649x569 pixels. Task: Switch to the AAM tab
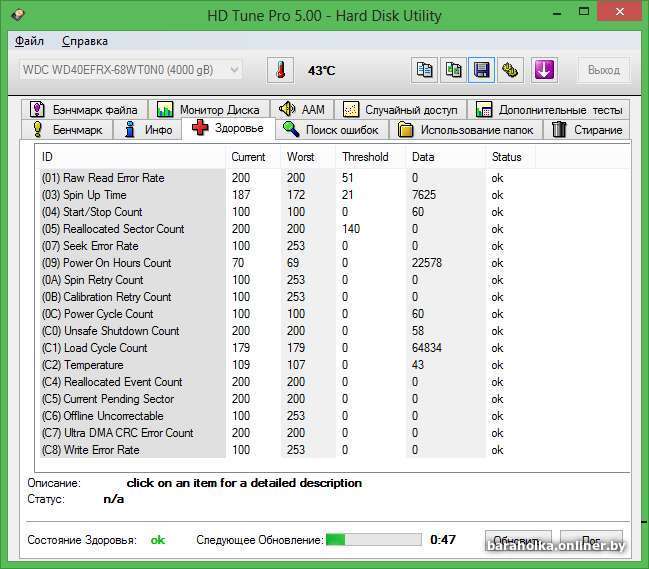click(x=302, y=110)
